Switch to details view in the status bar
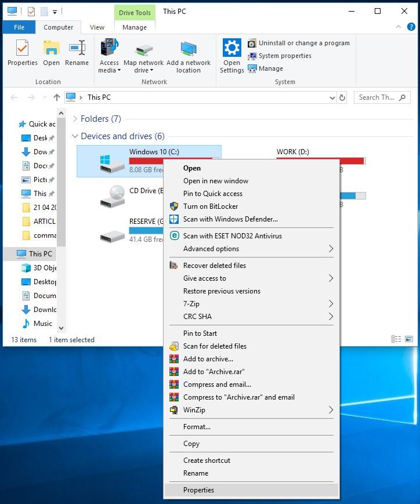Screen dimensions: 420x504 pyautogui.click(x=396, y=339)
